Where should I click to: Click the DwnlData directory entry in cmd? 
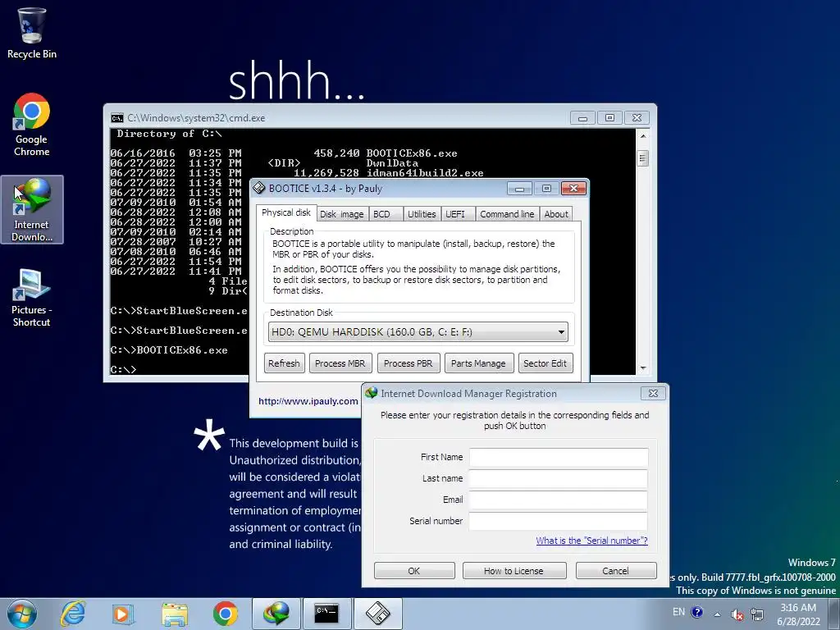[x=392, y=163]
